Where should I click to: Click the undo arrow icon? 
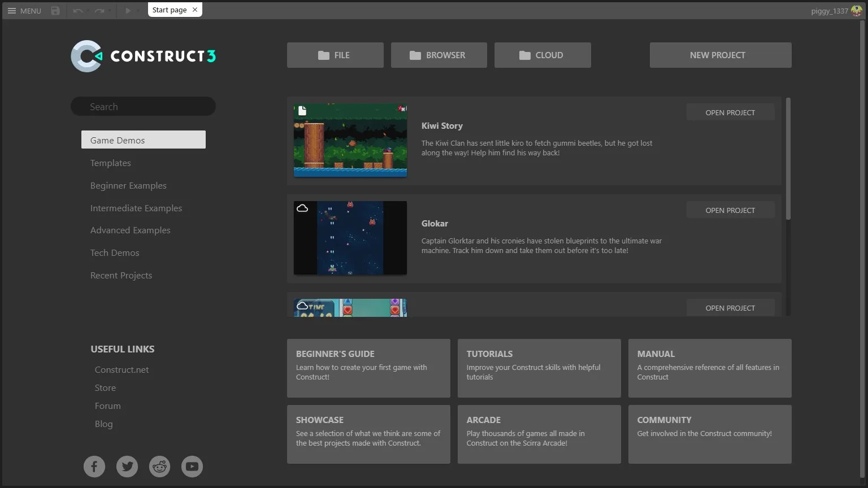click(x=77, y=11)
